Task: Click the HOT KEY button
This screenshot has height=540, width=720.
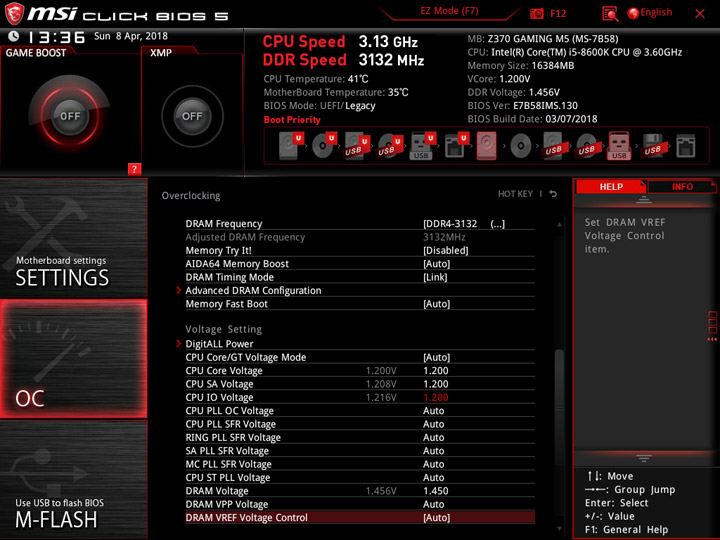Action: (515, 194)
